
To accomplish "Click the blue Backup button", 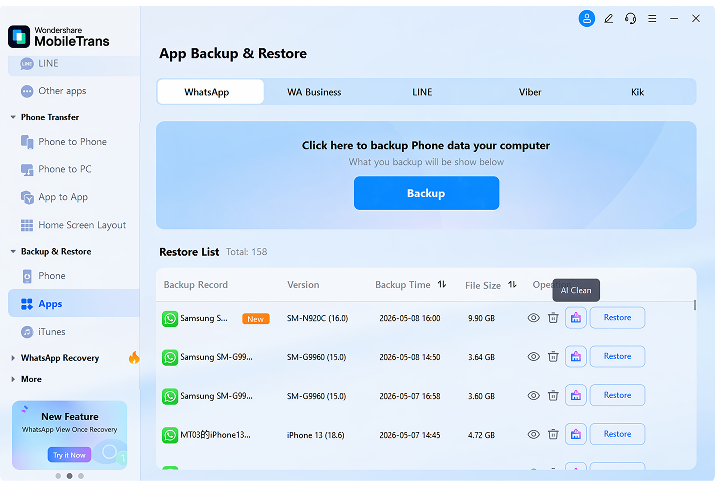I will coord(426,193).
